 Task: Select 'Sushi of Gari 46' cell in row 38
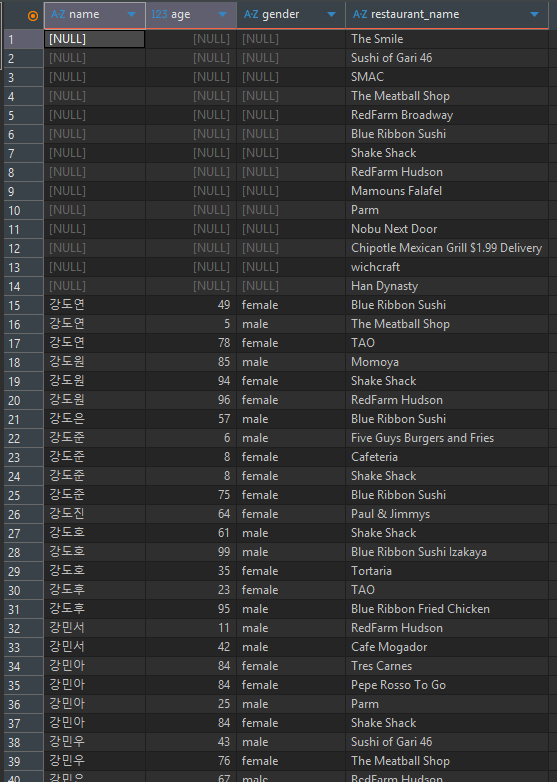coord(447,742)
